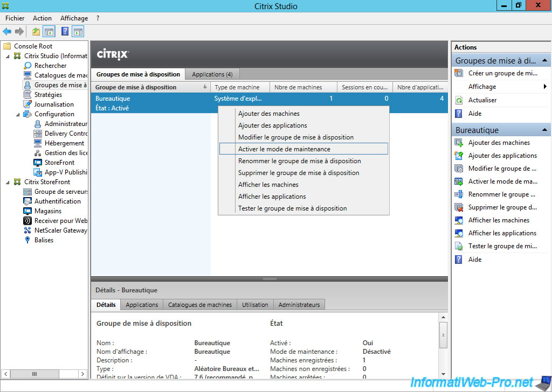Choose Ajouter des applications in context menu
552x392 pixels.
point(303,125)
